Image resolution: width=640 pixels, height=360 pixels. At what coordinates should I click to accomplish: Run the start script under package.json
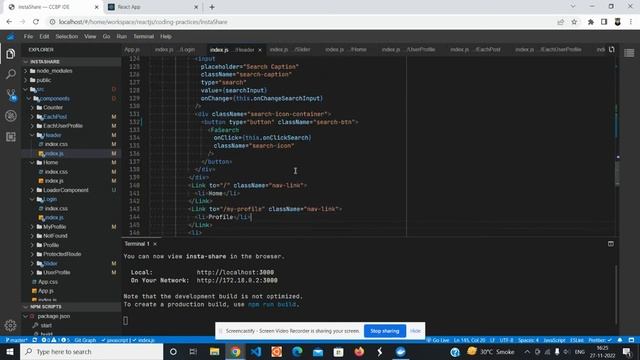[x=46, y=325]
